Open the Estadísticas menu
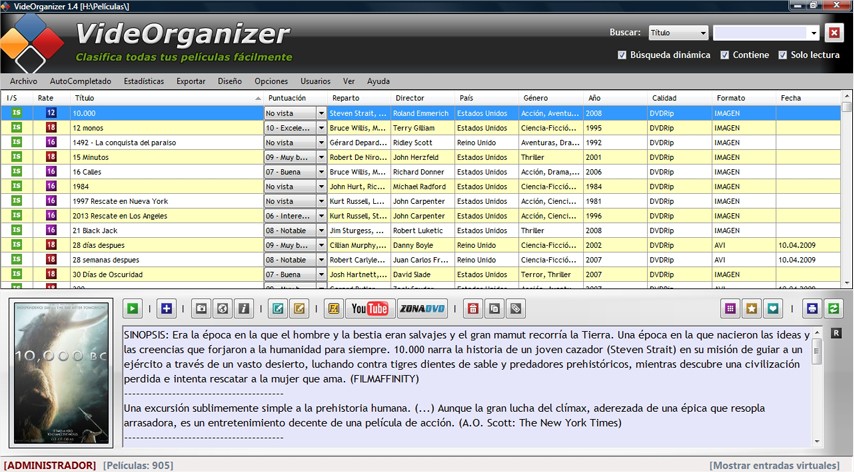Viewport: 854px width, 472px height. 144,81
